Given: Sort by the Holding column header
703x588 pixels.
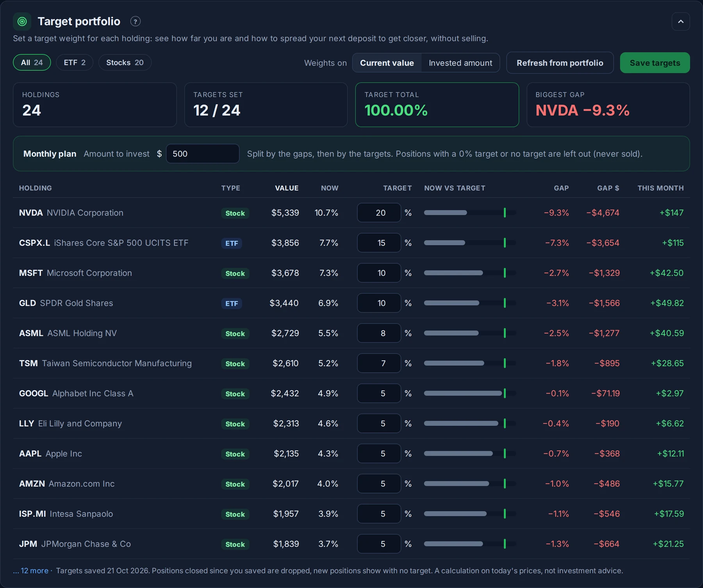Looking at the screenshot, I should 36,188.
